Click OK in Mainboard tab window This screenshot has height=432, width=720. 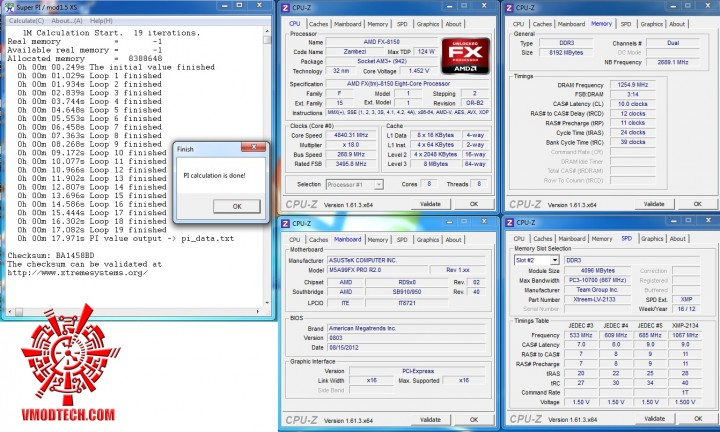(474, 420)
